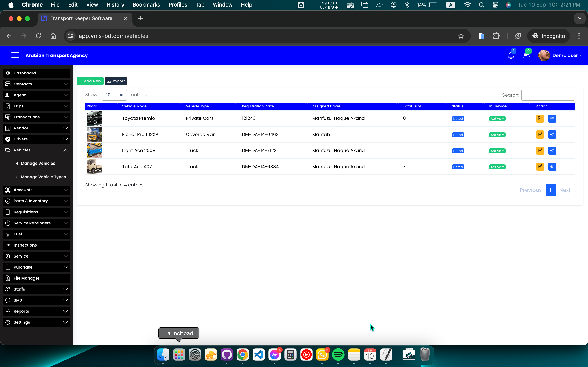The image size is (588, 367).
Task: Open the Bookmarks menu in menu bar
Action: (x=146, y=5)
